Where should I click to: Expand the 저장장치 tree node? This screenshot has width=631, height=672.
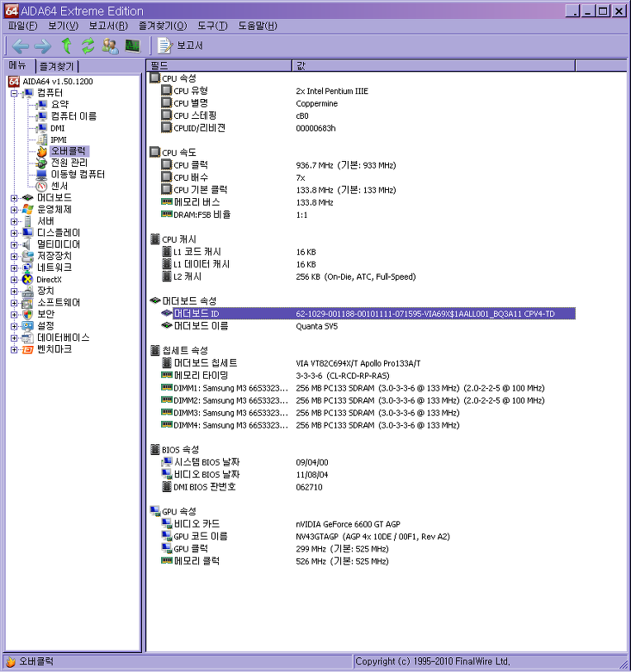pyautogui.click(x=14, y=256)
